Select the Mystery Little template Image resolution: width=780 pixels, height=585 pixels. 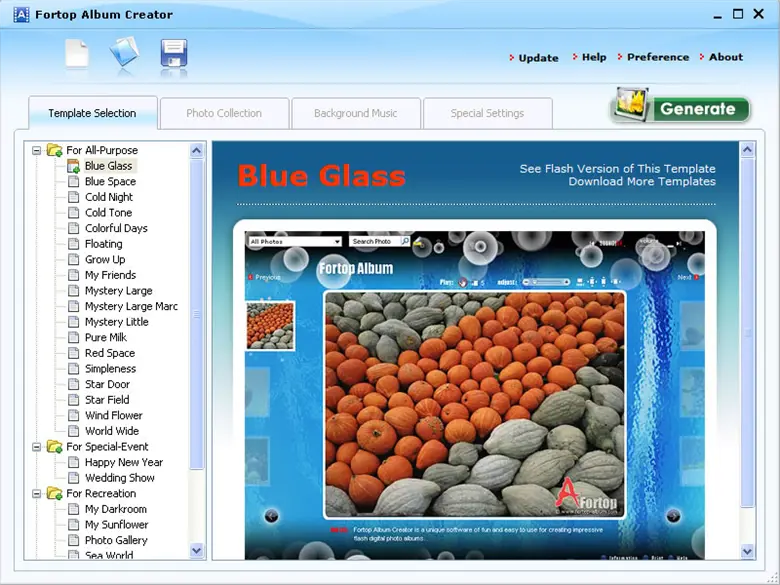[117, 322]
